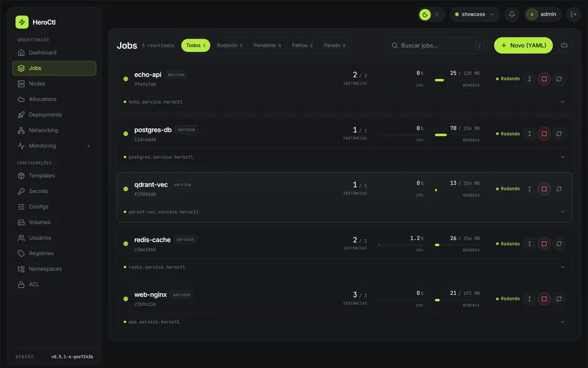Expand Monitoring submenu chevron

coord(88,146)
